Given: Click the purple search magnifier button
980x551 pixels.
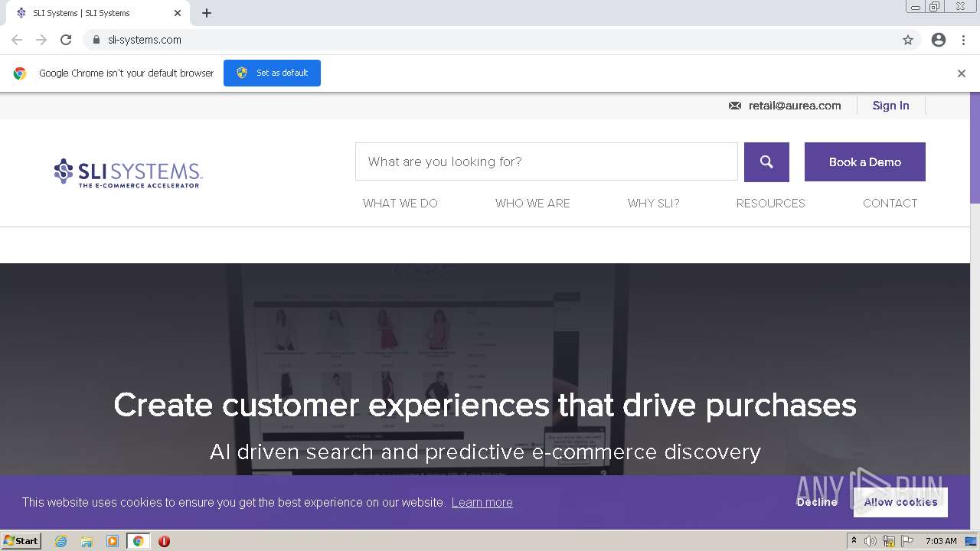Looking at the screenshot, I should [x=766, y=161].
